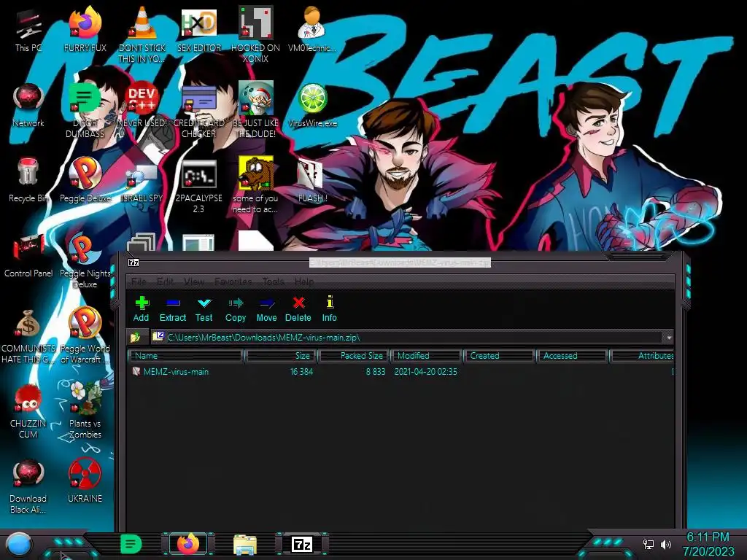Select the ISRAEL SPY desktop icon
Image resolution: width=747 pixels, height=560 pixels.
[142, 183]
